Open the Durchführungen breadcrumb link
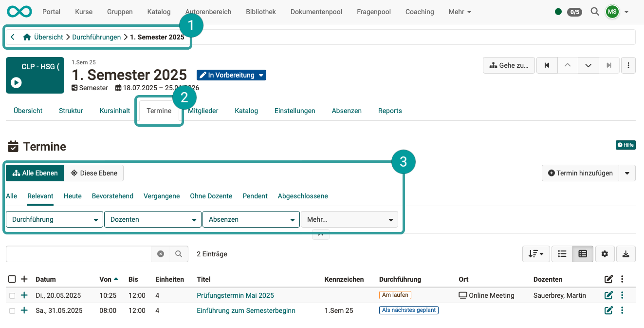Screen dimensions: 644x328 pos(96,37)
